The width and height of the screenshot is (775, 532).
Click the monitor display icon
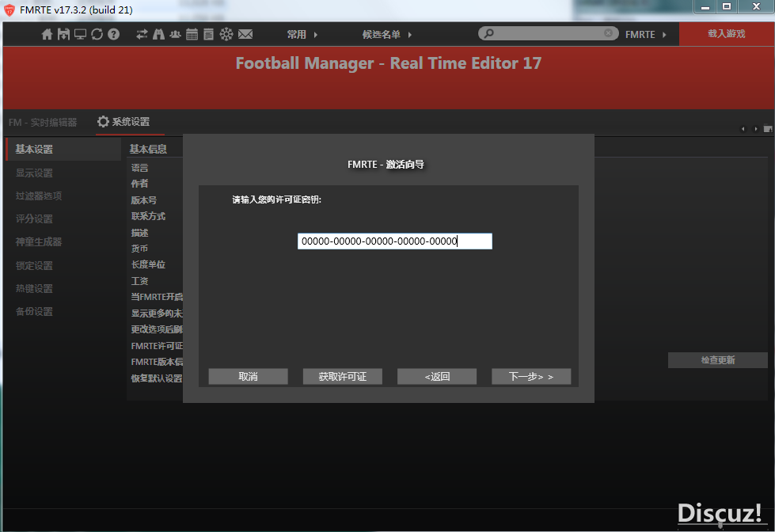(80, 34)
